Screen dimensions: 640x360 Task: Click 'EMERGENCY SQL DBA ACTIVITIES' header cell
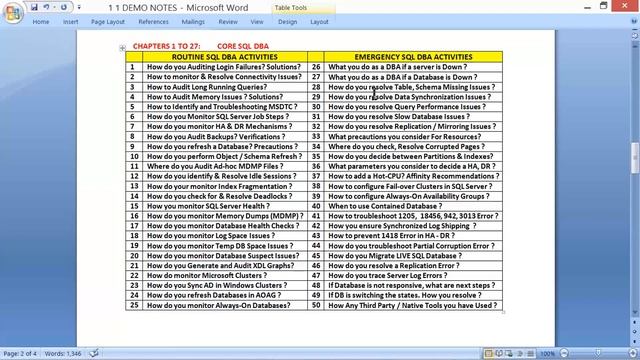pyautogui.click(x=413, y=57)
